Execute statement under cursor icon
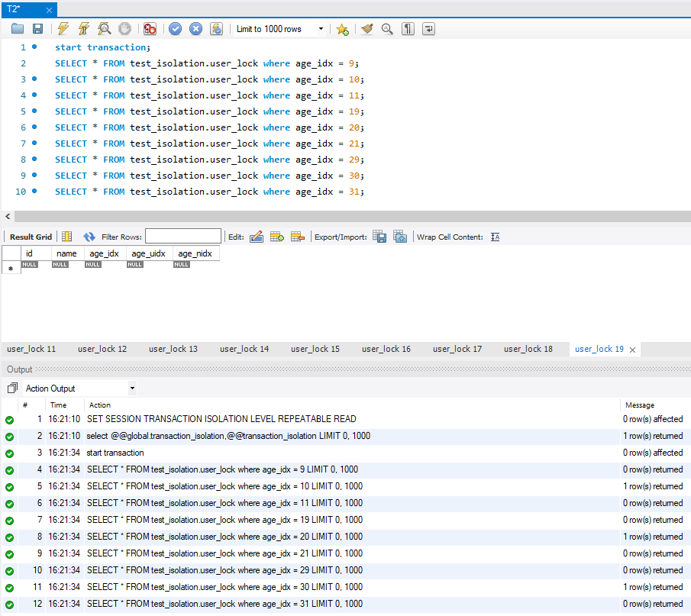691x616 pixels. (x=83, y=29)
